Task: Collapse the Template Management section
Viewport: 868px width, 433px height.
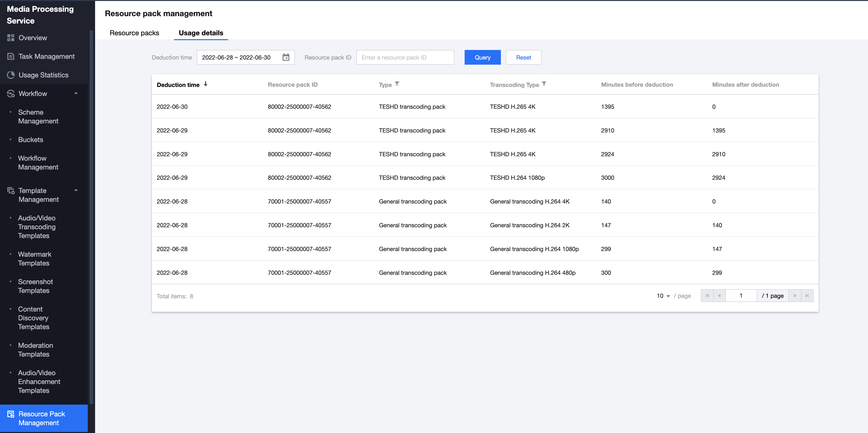Action: click(x=76, y=190)
